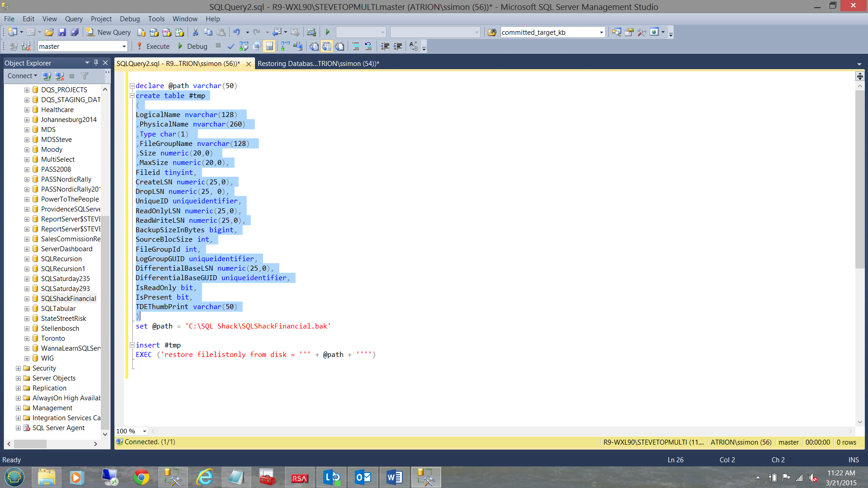Click the Parse query checkmark icon
Screen dimensions: 868x488
231,46
